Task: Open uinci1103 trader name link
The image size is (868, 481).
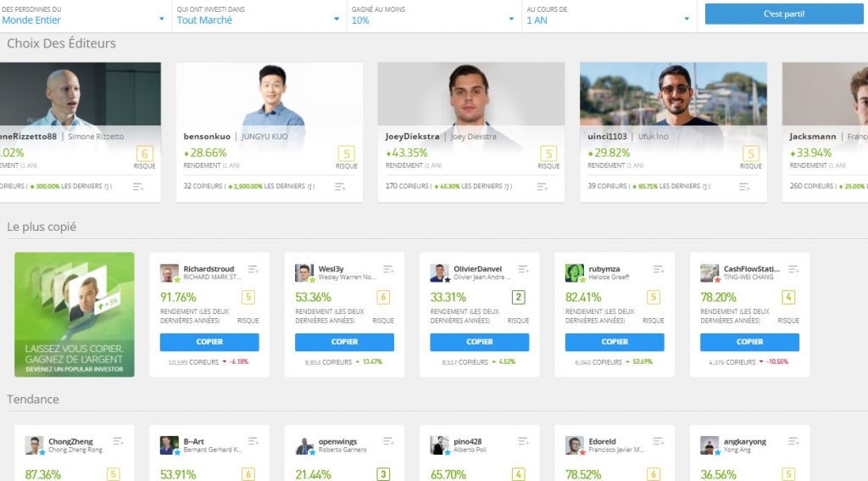Action: click(607, 137)
